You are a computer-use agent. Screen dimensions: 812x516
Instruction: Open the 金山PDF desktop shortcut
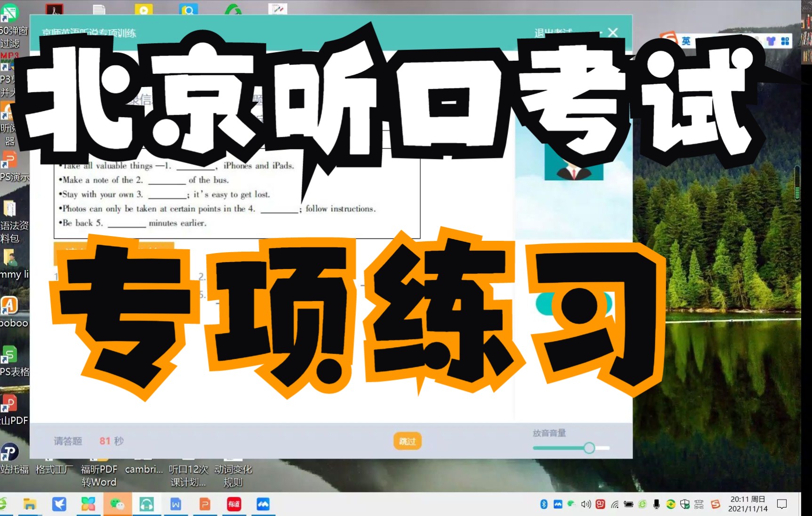click(12, 410)
